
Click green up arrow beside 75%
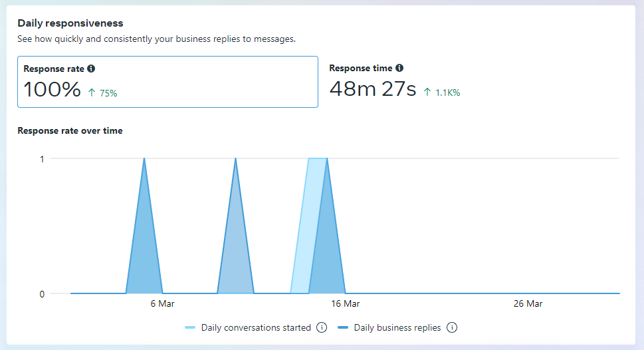pos(92,93)
